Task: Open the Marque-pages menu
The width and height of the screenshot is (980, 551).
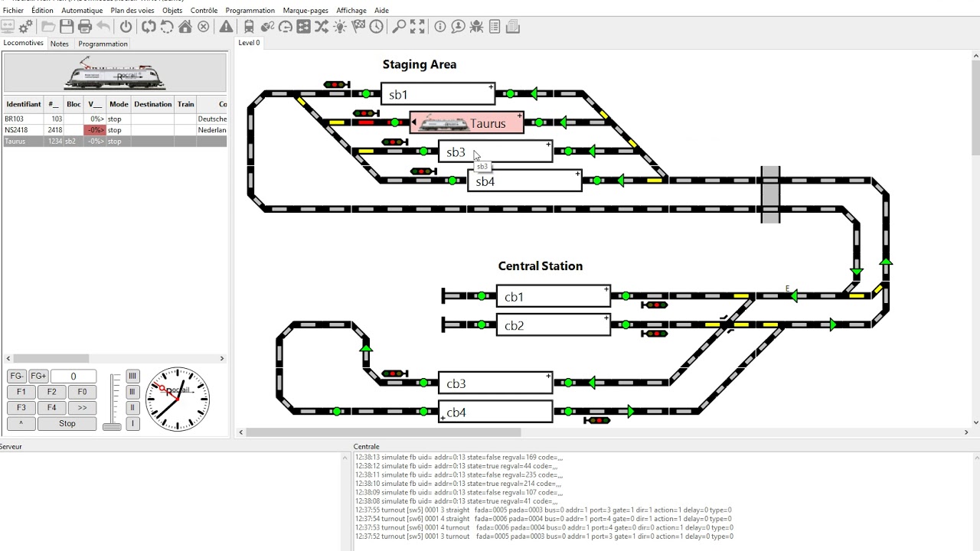Action: pos(305,11)
